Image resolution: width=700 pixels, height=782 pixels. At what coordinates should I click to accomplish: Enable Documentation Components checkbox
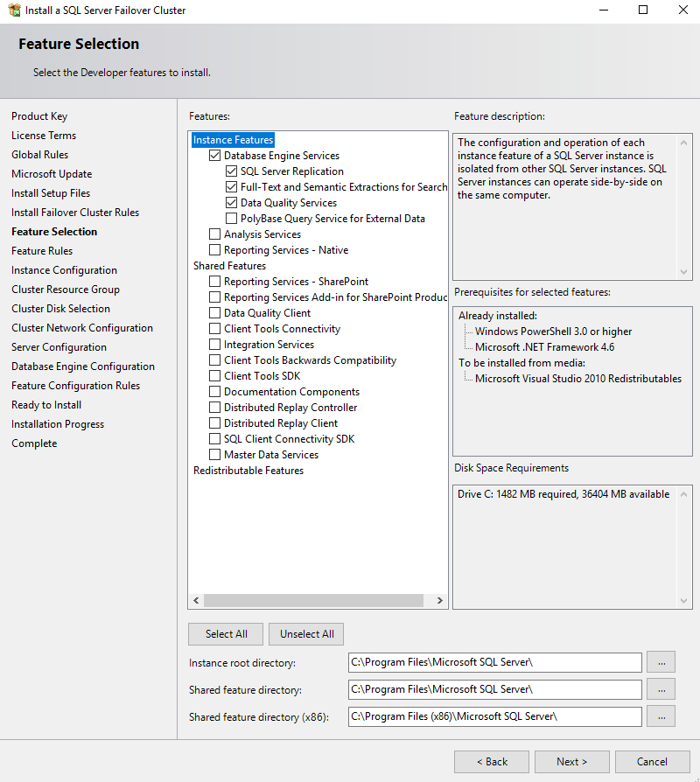(x=214, y=392)
